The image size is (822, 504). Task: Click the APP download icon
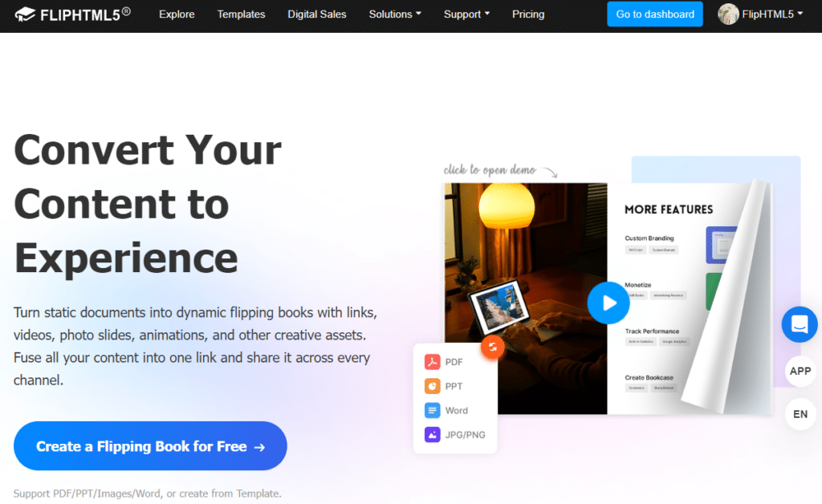(x=800, y=371)
